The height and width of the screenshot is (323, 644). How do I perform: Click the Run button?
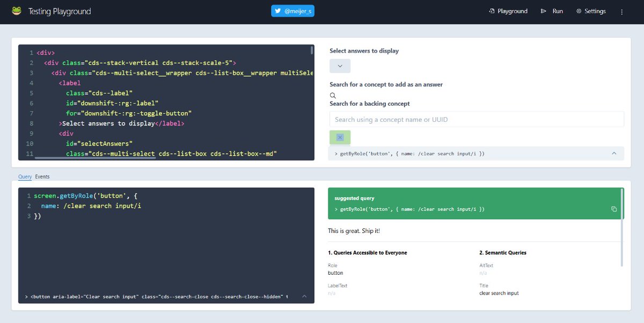tap(552, 11)
